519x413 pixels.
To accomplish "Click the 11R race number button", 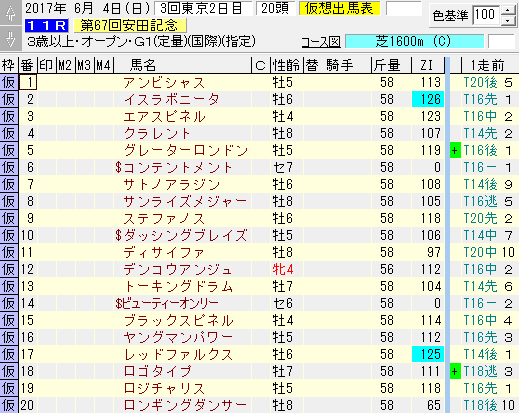I will [x=46, y=25].
